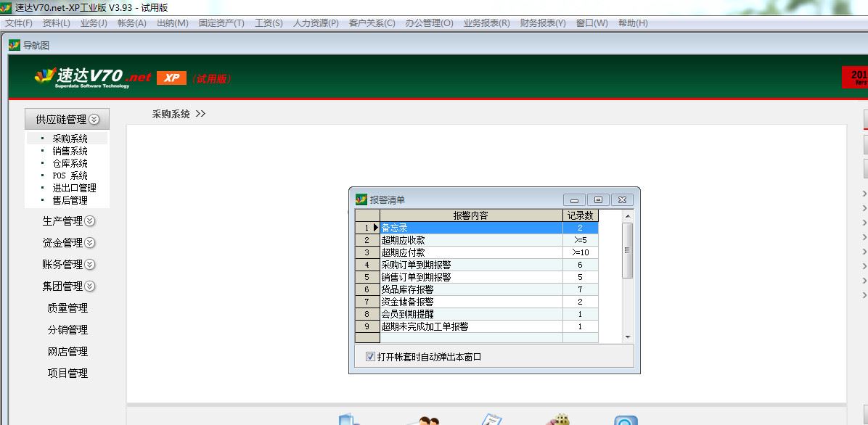This screenshot has height=425, width=868.
Task: Open the 文件(F) menu
Action: (x=19, y=22)
